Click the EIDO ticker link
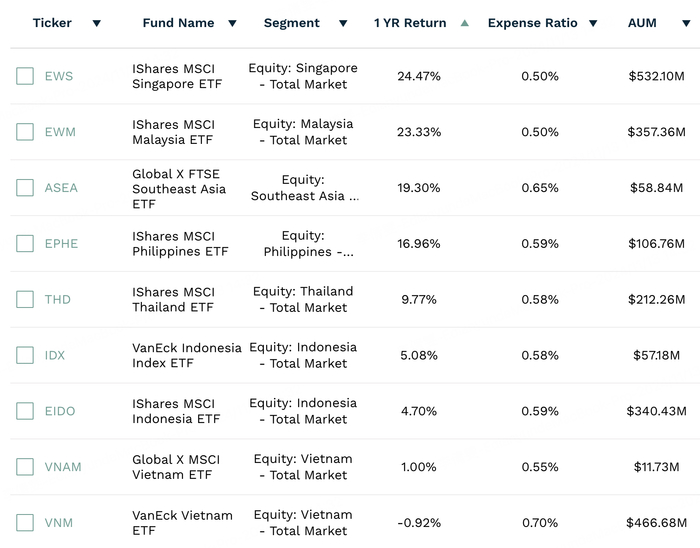The height and width of the screenshot is (548, 700). point(60,411)
